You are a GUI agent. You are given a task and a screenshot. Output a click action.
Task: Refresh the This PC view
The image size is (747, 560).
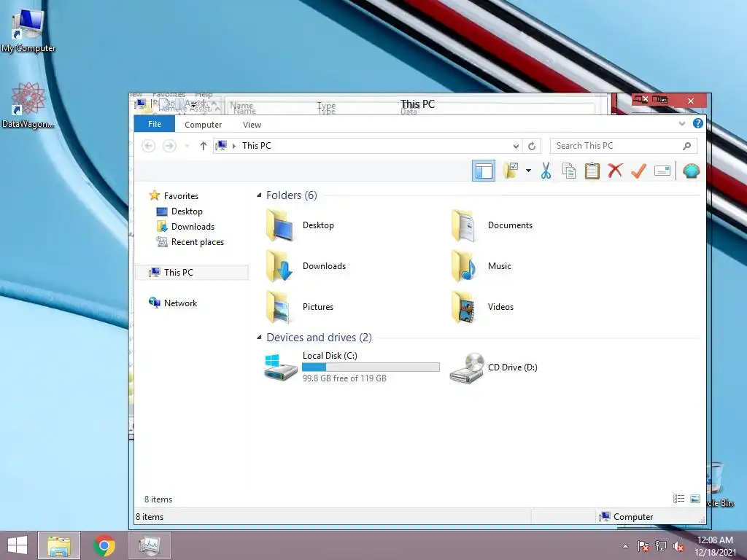(x=532, y=146)
